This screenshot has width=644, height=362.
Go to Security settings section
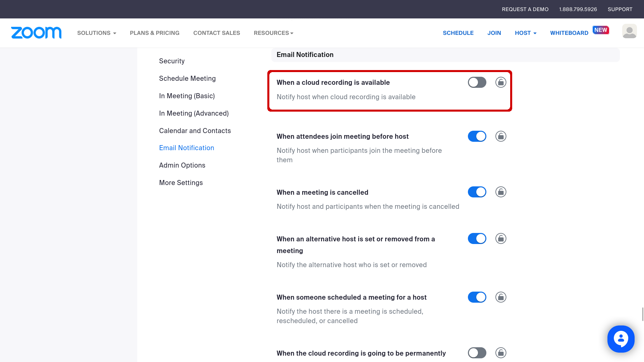tap(172, 61)
